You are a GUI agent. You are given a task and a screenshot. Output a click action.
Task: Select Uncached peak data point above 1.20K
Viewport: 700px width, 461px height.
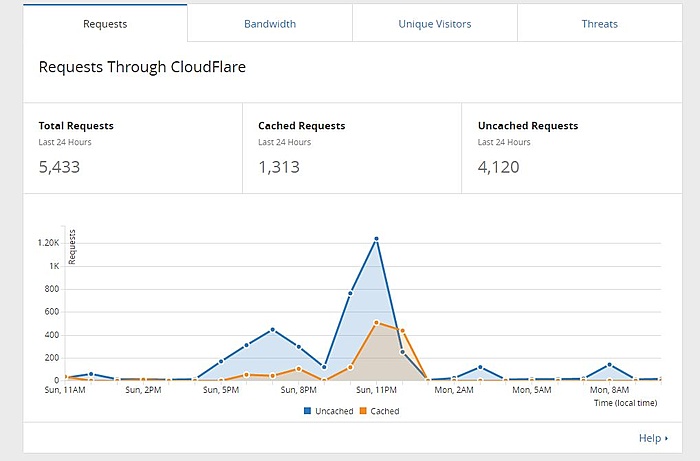coord(376,239)
